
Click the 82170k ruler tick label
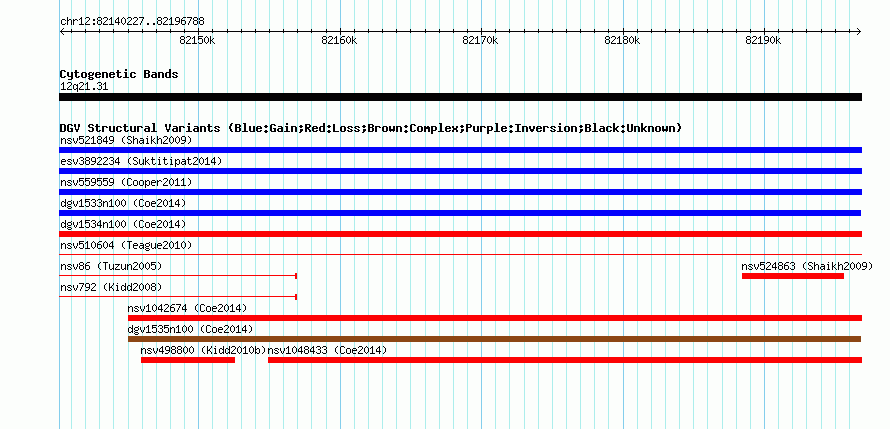pos(481,40)
